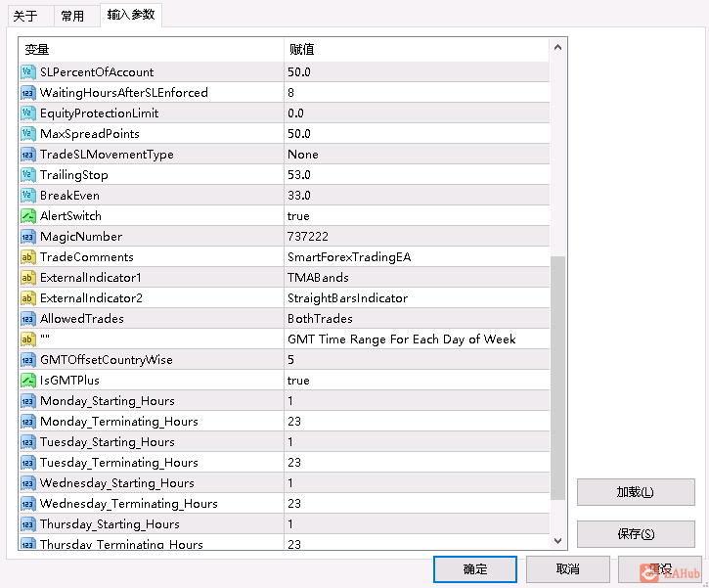The height and width of the screenshot is (588, 709).
Task: Click the icon beside TradeSLMovementType
Action: tap(28, 155)
